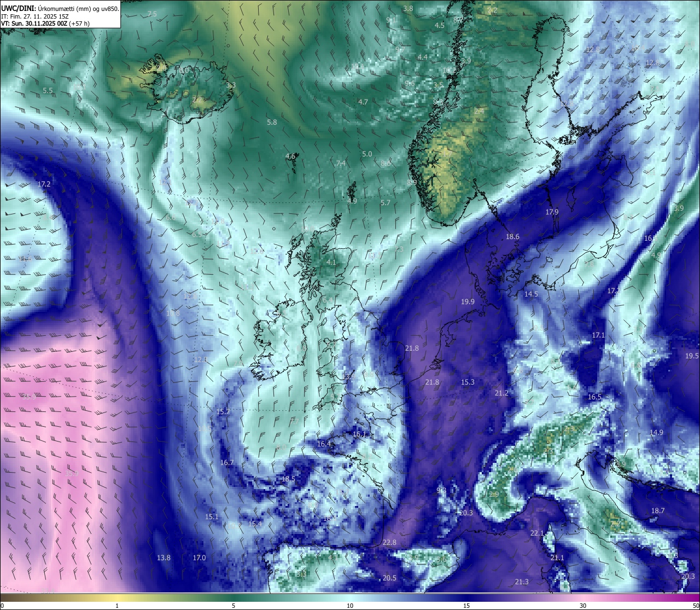Image resolution: width=700 pixels, height=610 pixels.
Task: Click the 21.3 value at bottom
Action: pyautogui.click(x=522, y=582)
